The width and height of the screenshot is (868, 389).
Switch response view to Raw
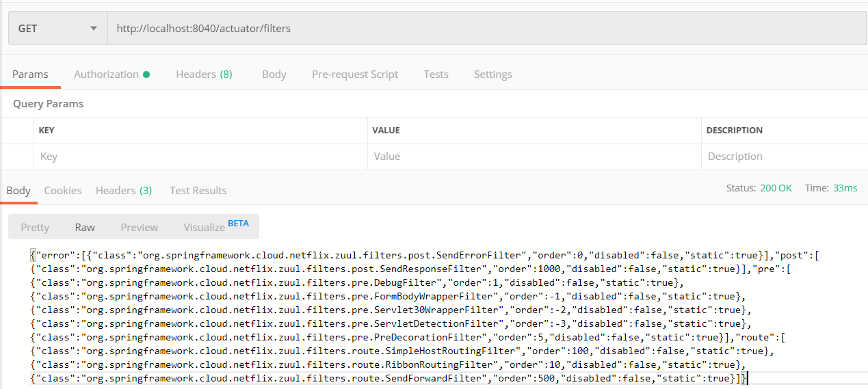(x=85, y=227)
